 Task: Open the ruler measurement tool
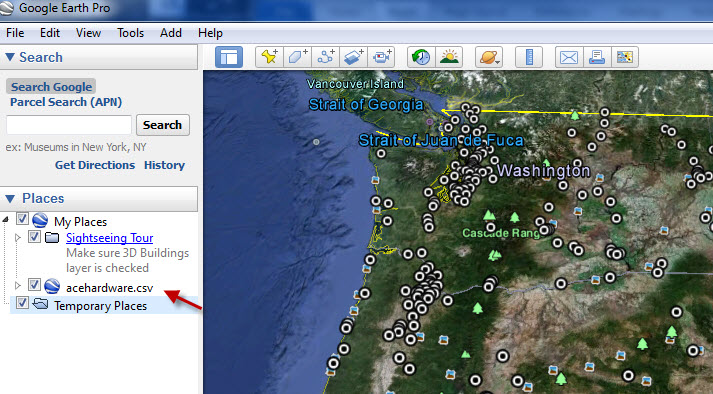click(529, 57)
